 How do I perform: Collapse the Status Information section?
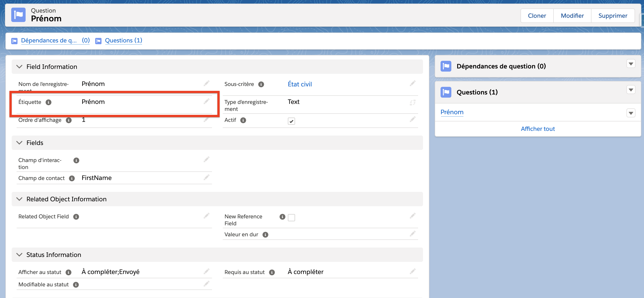[19, 255]
